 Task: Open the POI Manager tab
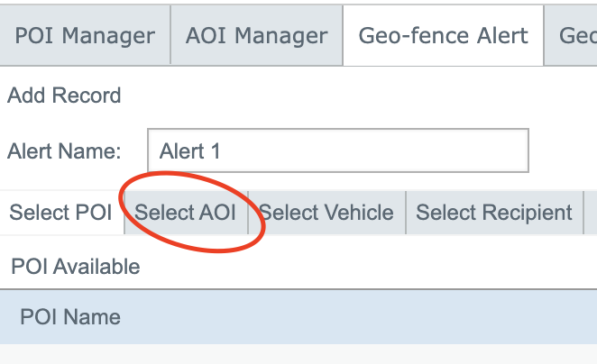(85, 36)
